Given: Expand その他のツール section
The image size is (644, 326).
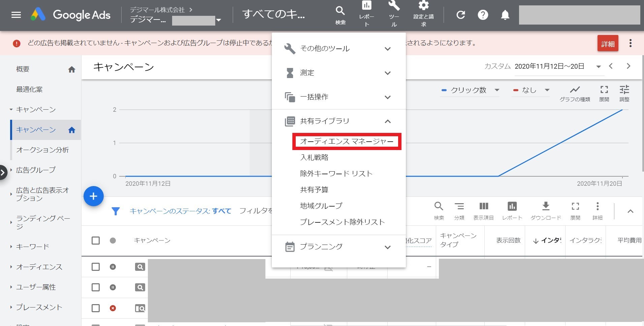Looking at the screenshot, I should click(x=339, y=49).
